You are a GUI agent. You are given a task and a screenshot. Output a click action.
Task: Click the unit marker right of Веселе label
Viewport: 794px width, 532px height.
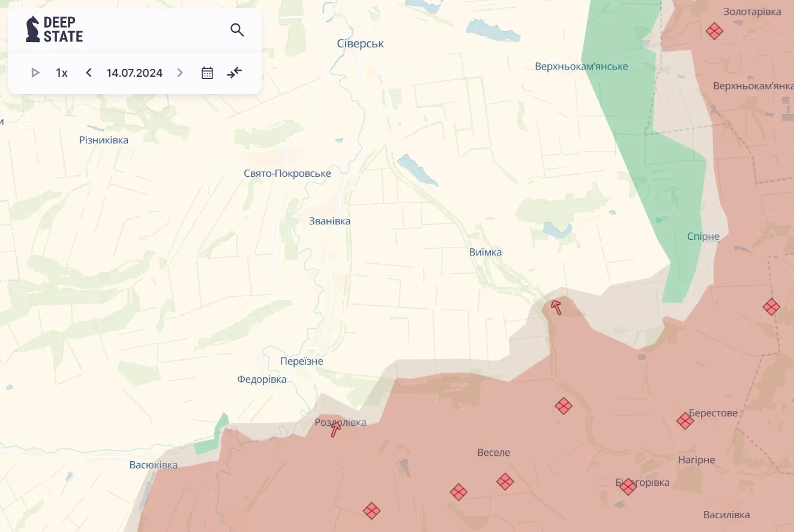505,481
